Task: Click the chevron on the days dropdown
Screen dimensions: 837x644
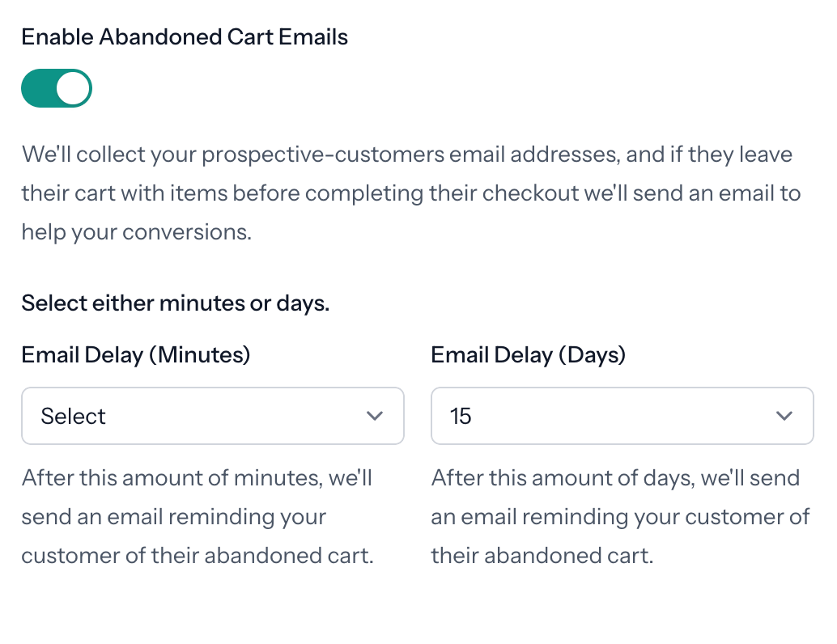Action: click(784, 416)
